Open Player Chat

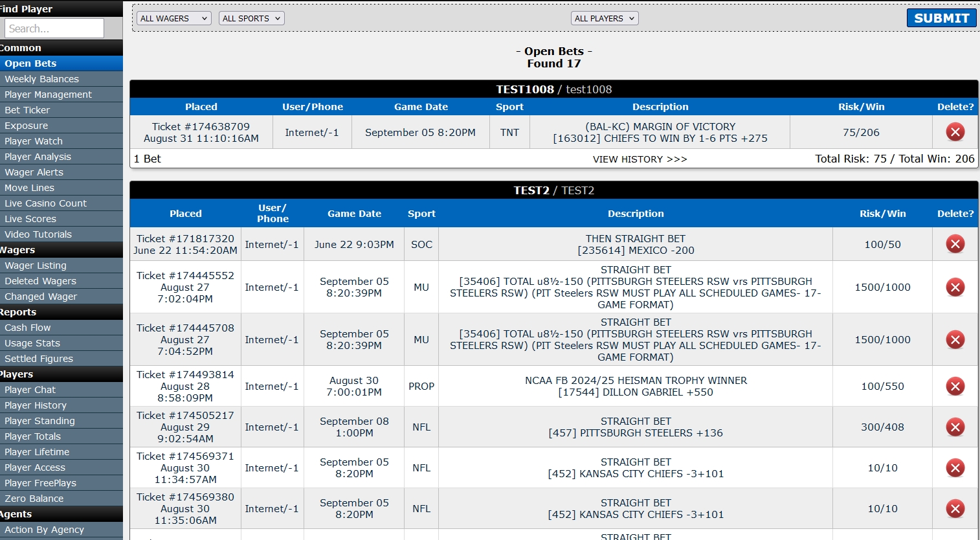click(x=61, y=390)
